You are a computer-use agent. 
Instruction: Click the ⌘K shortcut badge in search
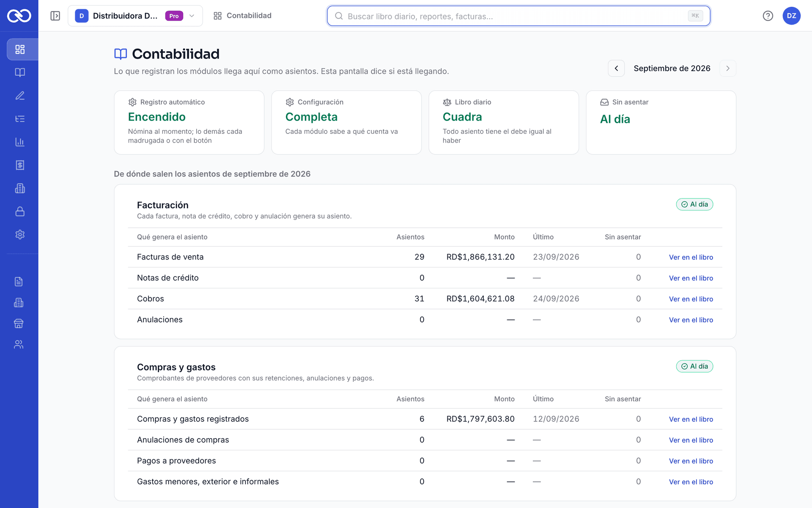pos(695,16)
